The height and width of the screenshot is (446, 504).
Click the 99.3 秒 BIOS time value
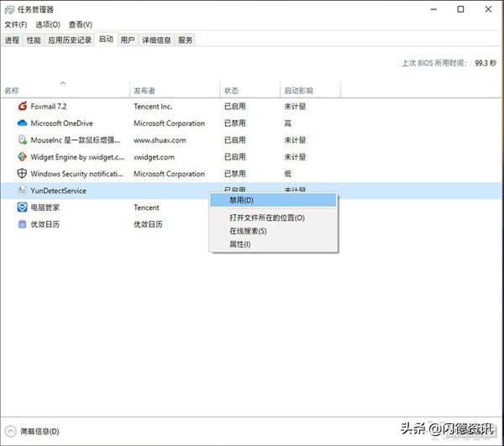[486, 63]
